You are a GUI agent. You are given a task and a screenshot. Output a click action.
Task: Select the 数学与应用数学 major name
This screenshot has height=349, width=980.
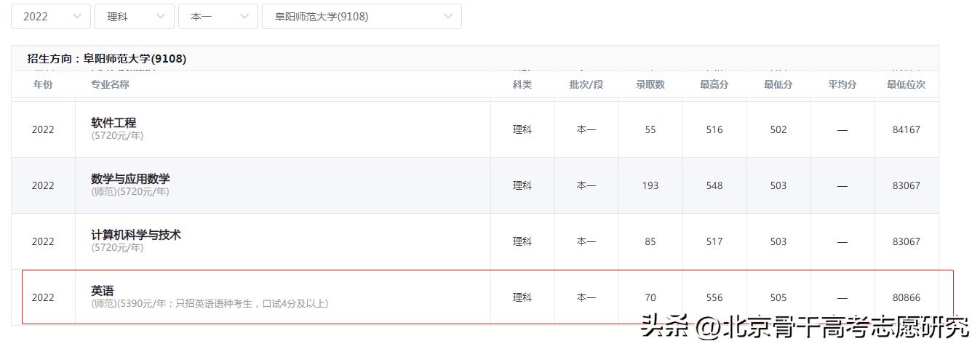[x=130, y=179]
